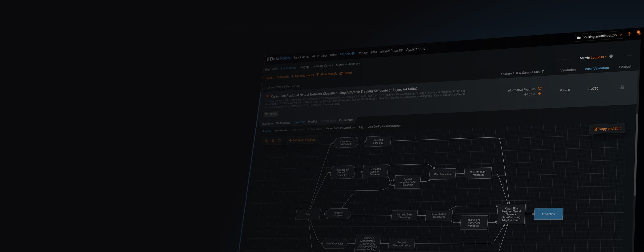Open the help question mark icon
644x252 pixels.
point(629,34)
